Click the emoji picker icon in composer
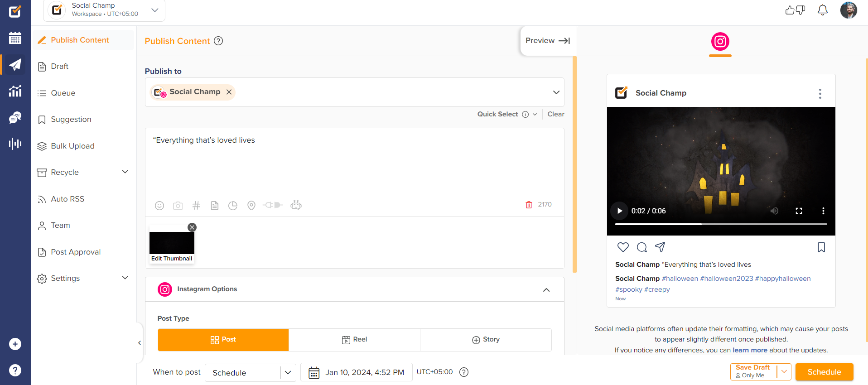This screenshot has height=385, width=868. pos(159,206)
